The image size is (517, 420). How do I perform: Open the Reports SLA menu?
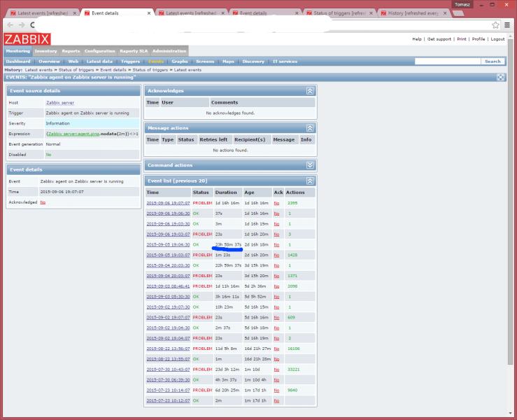(134, 51)
